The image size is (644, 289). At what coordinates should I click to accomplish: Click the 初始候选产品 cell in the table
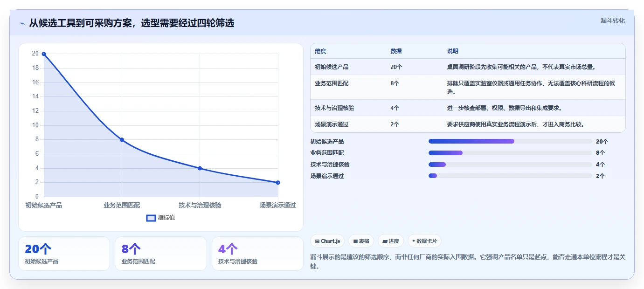click(x=332, y=67)
